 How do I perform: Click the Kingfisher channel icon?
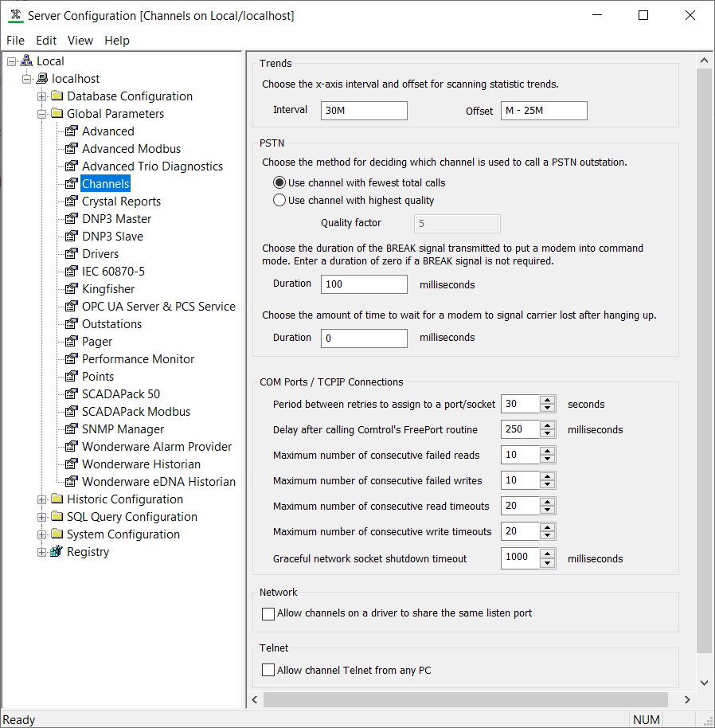click(72, 288)
